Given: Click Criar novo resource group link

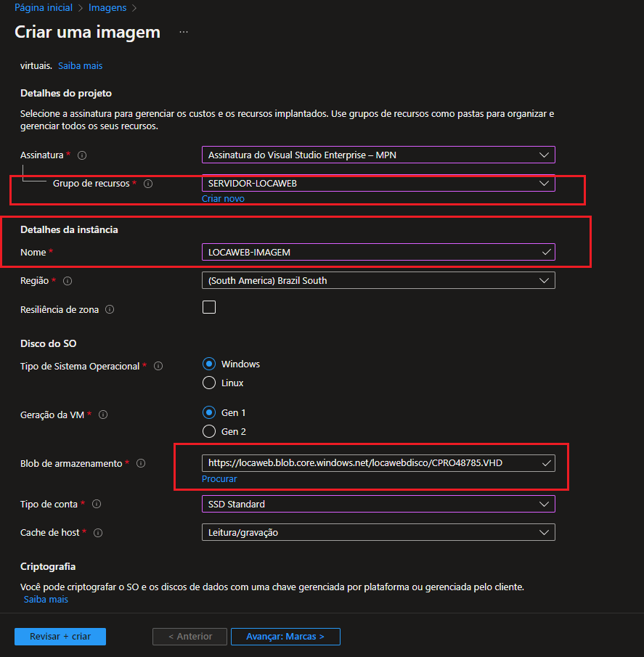Looking at the screenshot, I should (223, 199).
